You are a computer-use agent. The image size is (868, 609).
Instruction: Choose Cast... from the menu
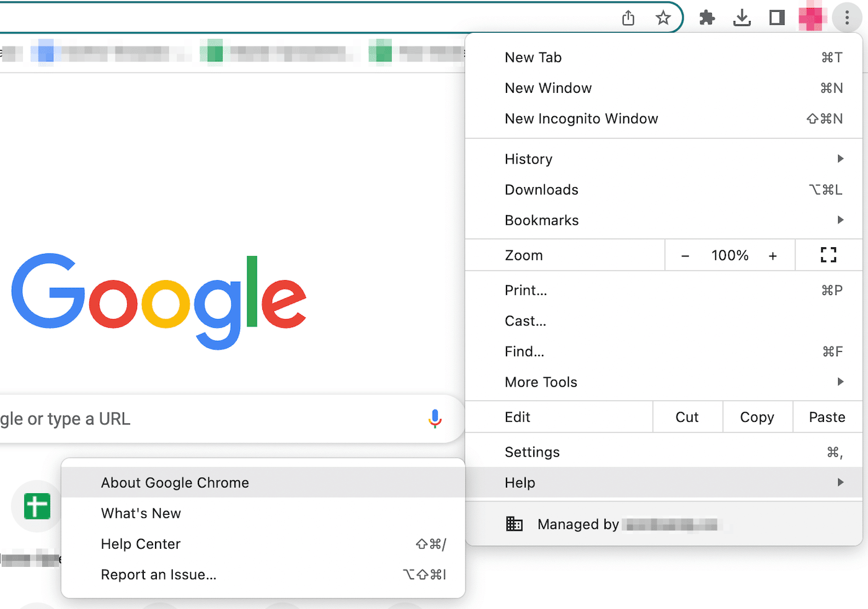point(663,321)
